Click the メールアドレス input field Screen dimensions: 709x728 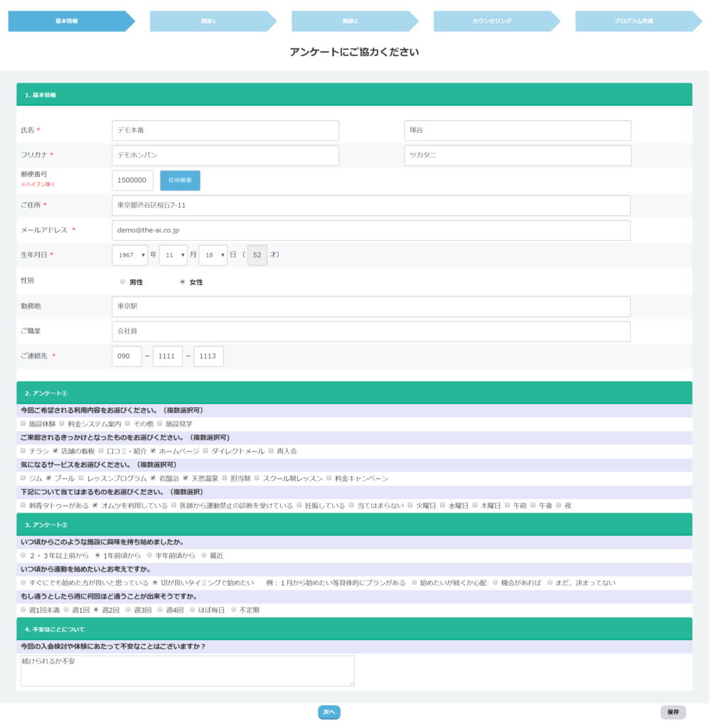click(371, 230)
